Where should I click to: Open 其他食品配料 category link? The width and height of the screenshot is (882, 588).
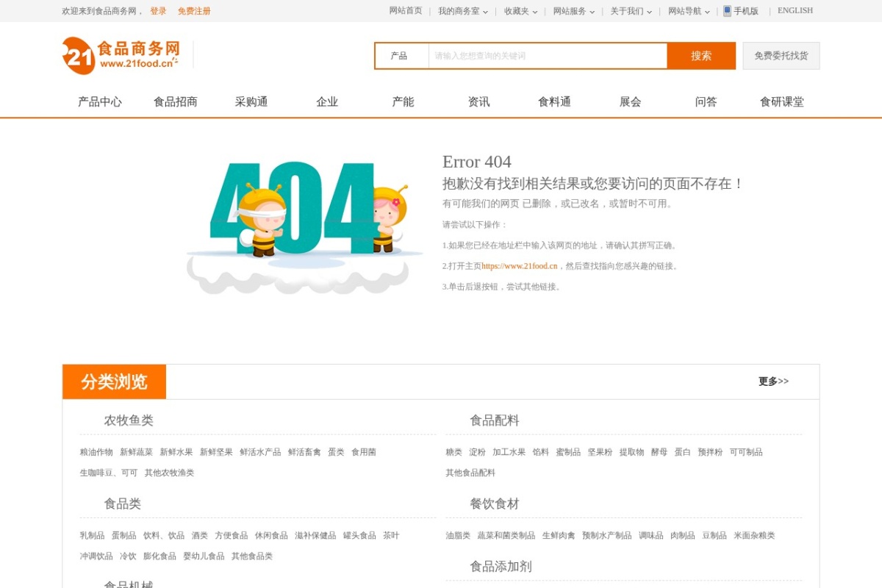click(470, 473)
